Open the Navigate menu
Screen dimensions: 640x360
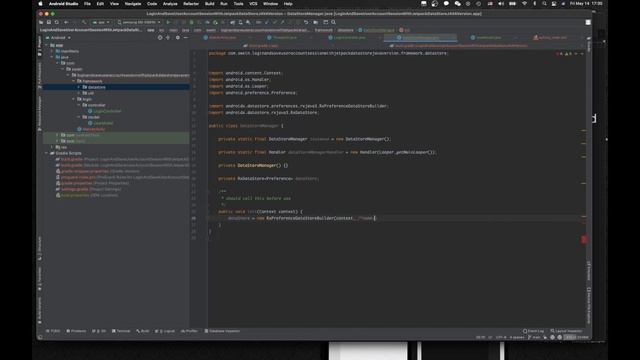[x=133, y=4]
